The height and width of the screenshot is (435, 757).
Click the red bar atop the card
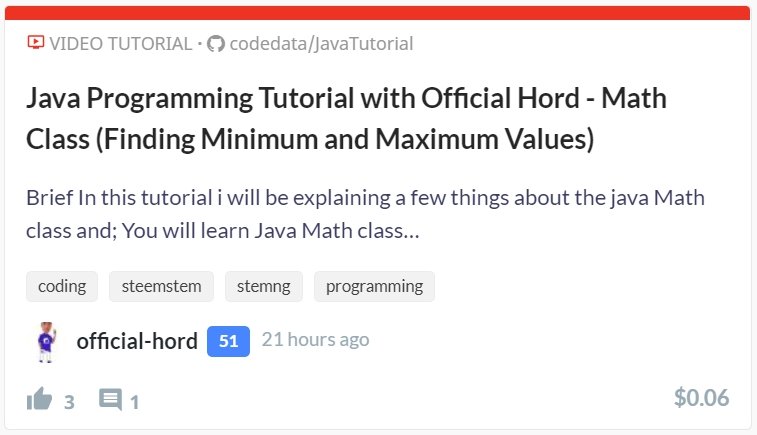pos(378,13)
